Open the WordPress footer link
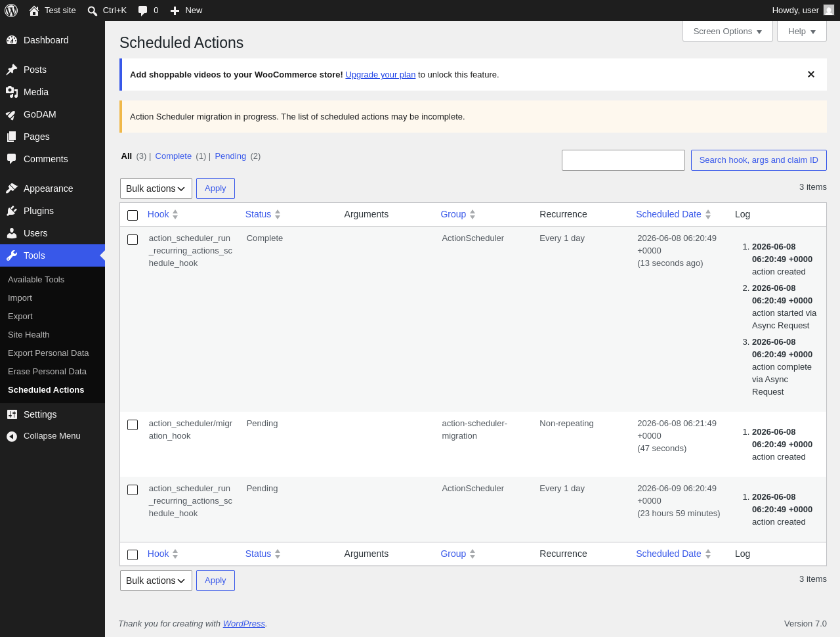The image size is (840, 637). tap(244, 624)
